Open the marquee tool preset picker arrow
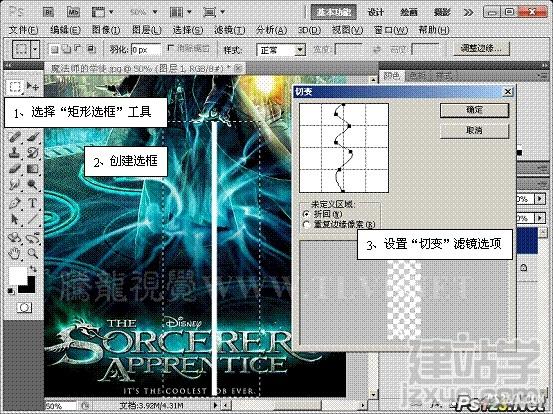 pos(35,49)
